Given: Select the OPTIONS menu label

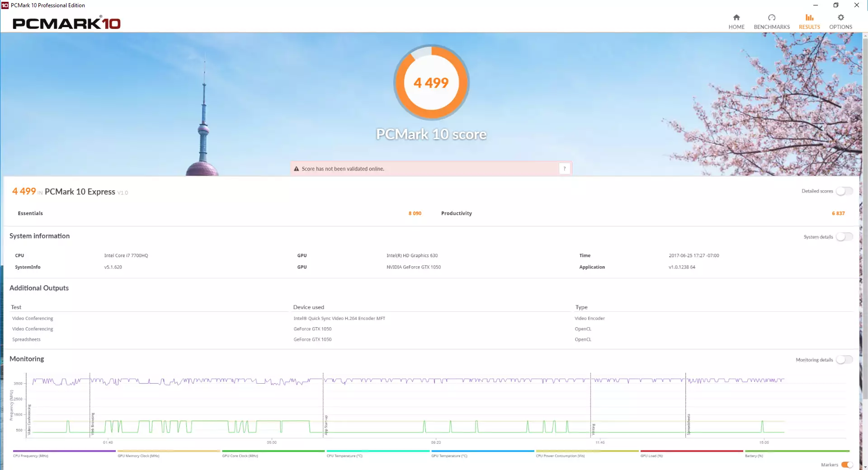Looking at the screenshot, I should tap(840, 27).
